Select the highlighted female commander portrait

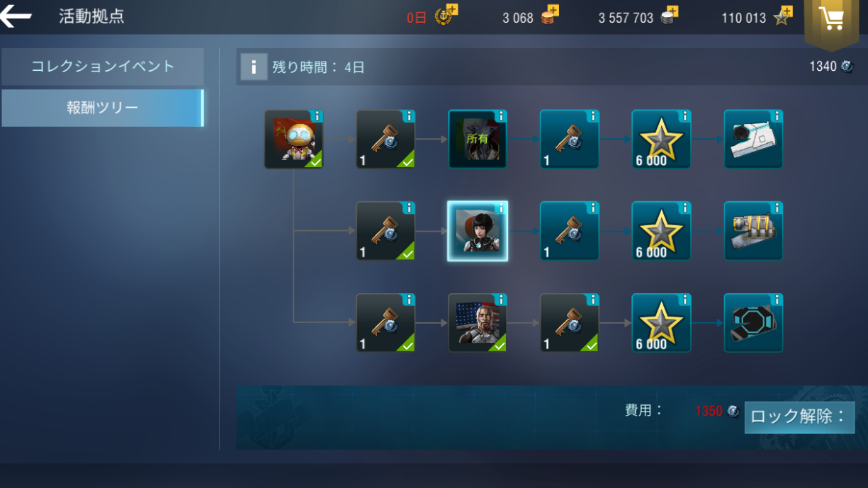click(478, 231)
